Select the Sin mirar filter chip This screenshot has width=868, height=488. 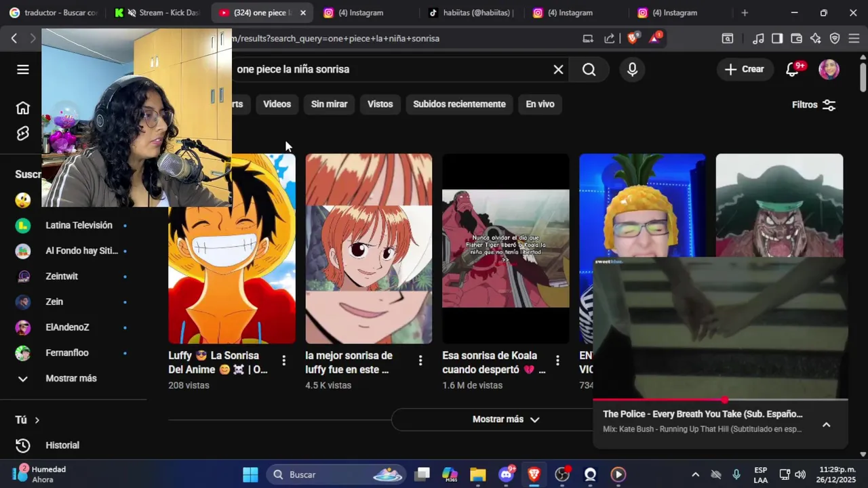[x=329, y=104]
